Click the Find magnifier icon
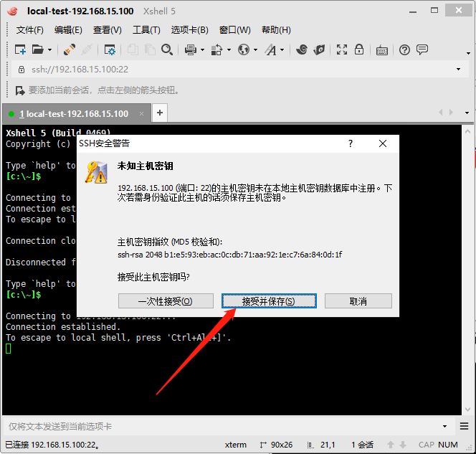The width and height of the screenshot is (476, 454). click(167, 49)
